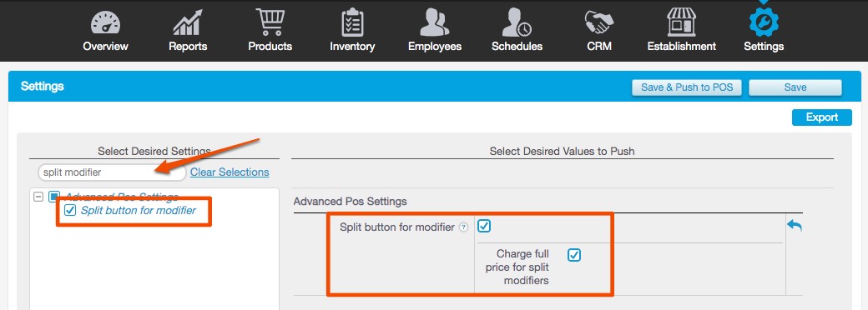The width and height of the screenshot is (868, 310).
Task: Open the Establishment storefront icon
Action: (681, 22)
